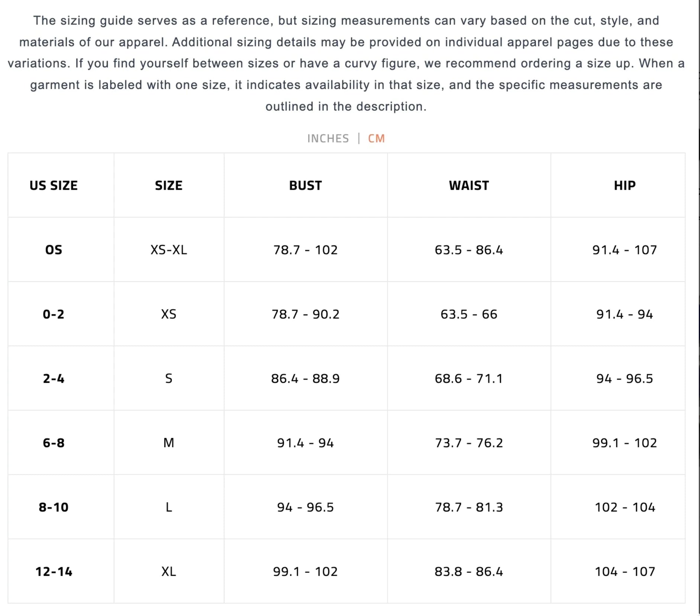700x616 pixels.
Task: Select the 0-2 US size cell
Action: pyautogui.click(x=54, y=314)
